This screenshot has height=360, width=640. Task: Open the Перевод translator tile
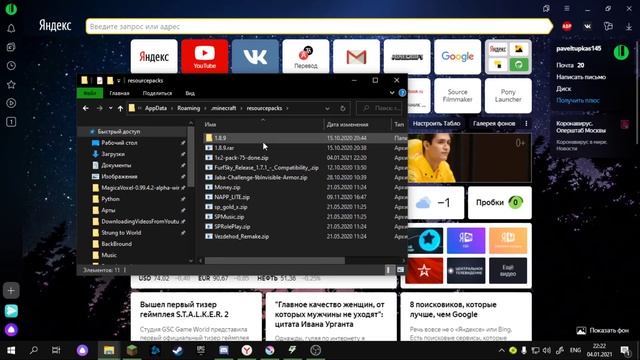coord(306,56)
